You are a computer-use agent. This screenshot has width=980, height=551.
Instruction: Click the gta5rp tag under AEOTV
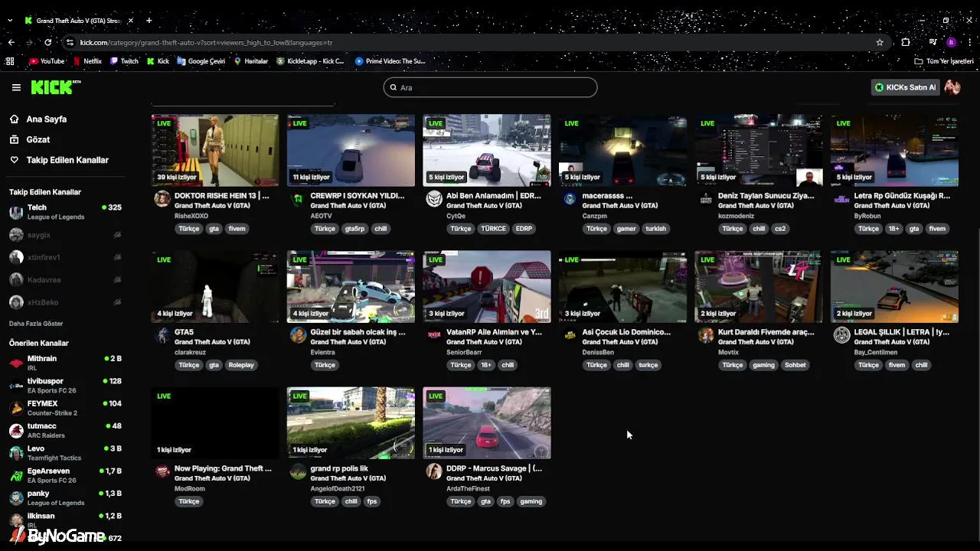[x=354, y=229]
